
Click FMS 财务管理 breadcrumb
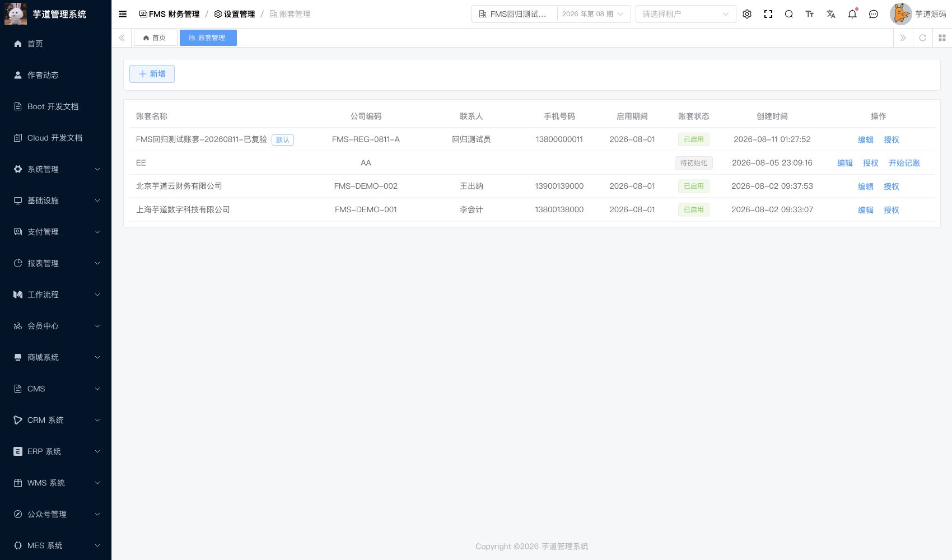pos(169,14)
